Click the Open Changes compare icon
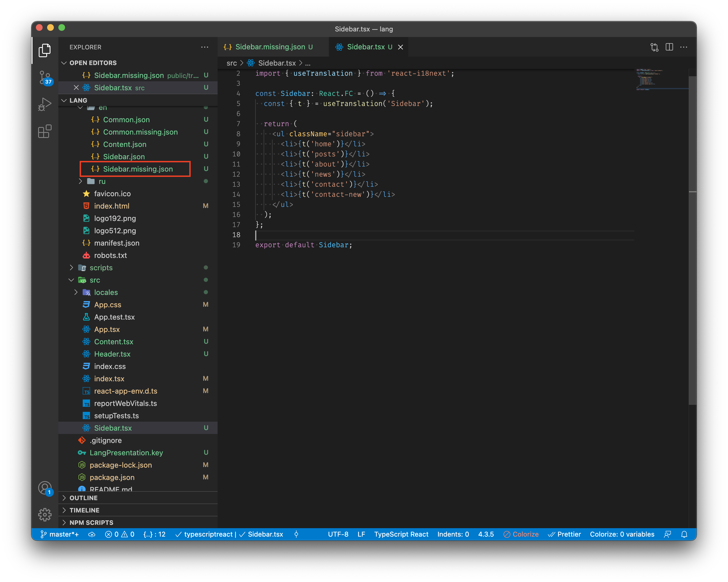 (x=655, y=47)
